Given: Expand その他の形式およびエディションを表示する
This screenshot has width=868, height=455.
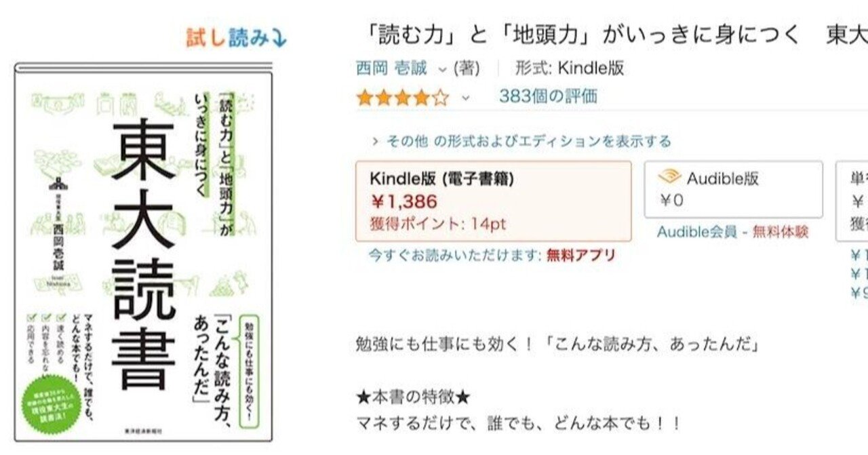Looking at the screenshot, I should 521,141.
